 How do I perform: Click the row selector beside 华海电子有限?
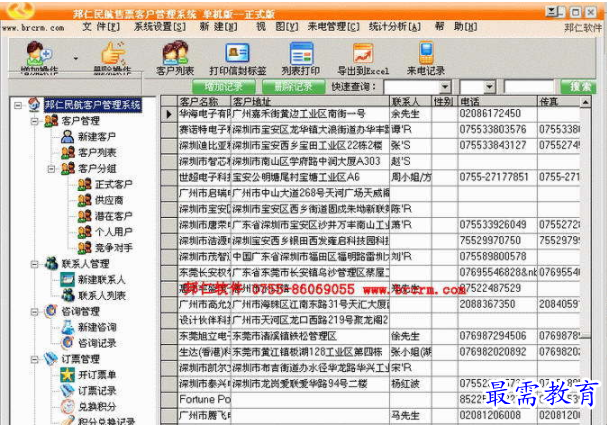[169, 114]
